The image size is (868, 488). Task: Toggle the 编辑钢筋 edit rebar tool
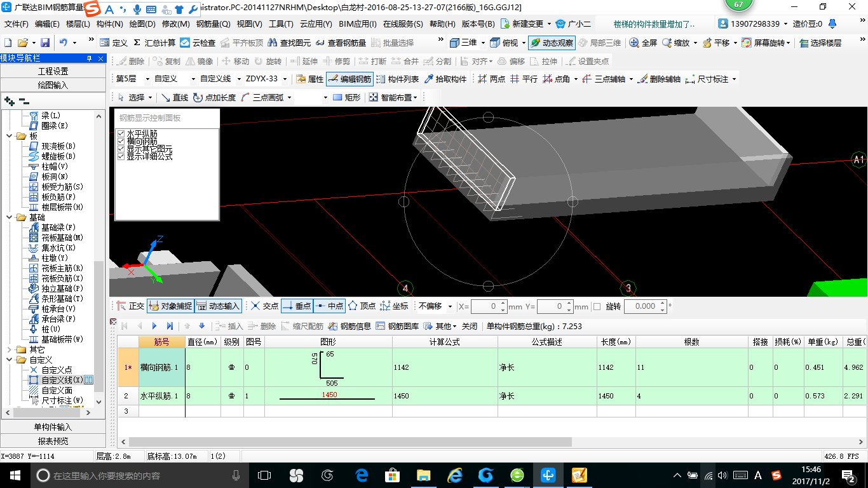point(349,79)
